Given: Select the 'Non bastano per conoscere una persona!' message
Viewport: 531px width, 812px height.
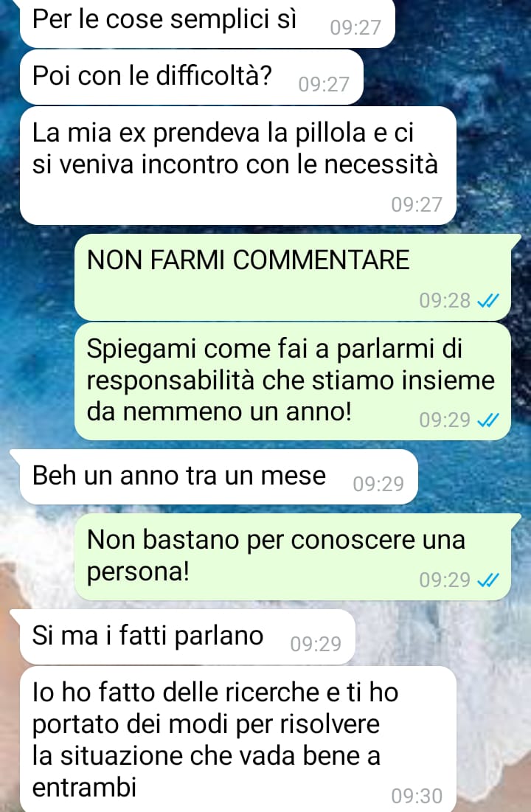Looking at the screenshot, I should (294, 558).
